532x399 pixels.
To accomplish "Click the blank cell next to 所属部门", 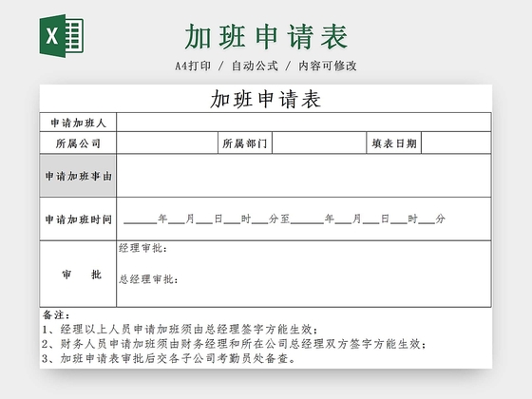I will click(x=319, y=143).
